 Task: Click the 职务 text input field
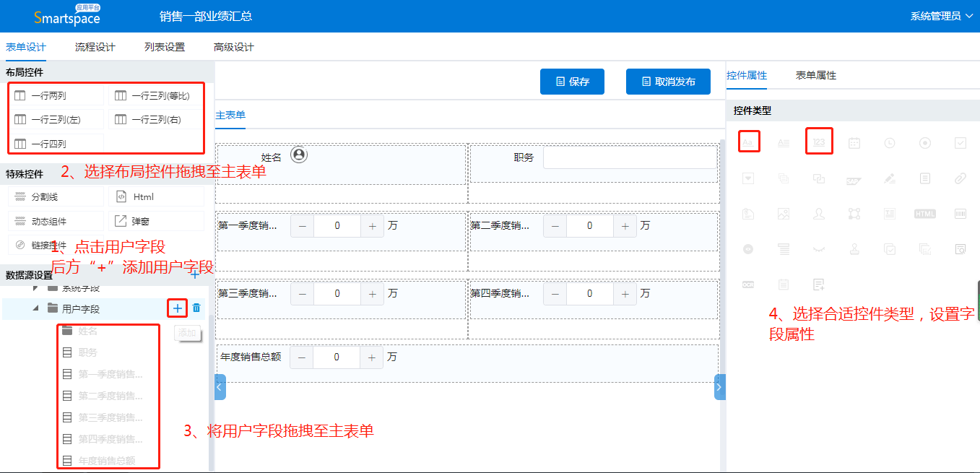click(630, 157)
